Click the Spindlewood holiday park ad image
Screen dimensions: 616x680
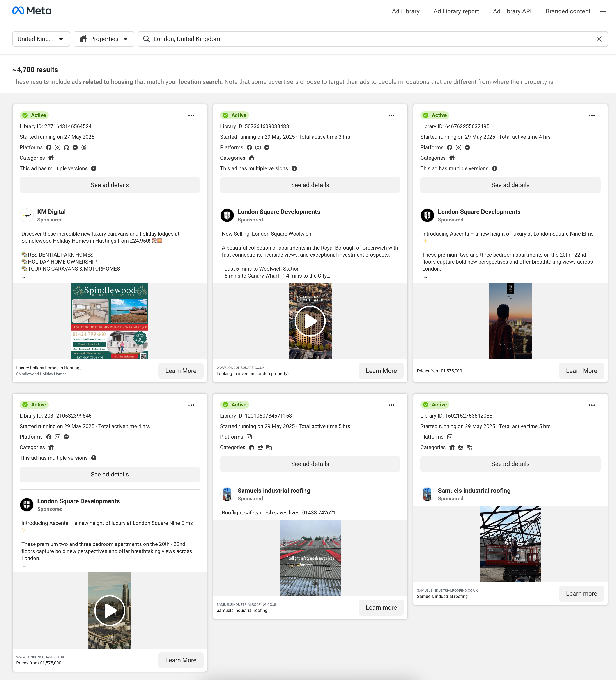[x=110, y=321]
